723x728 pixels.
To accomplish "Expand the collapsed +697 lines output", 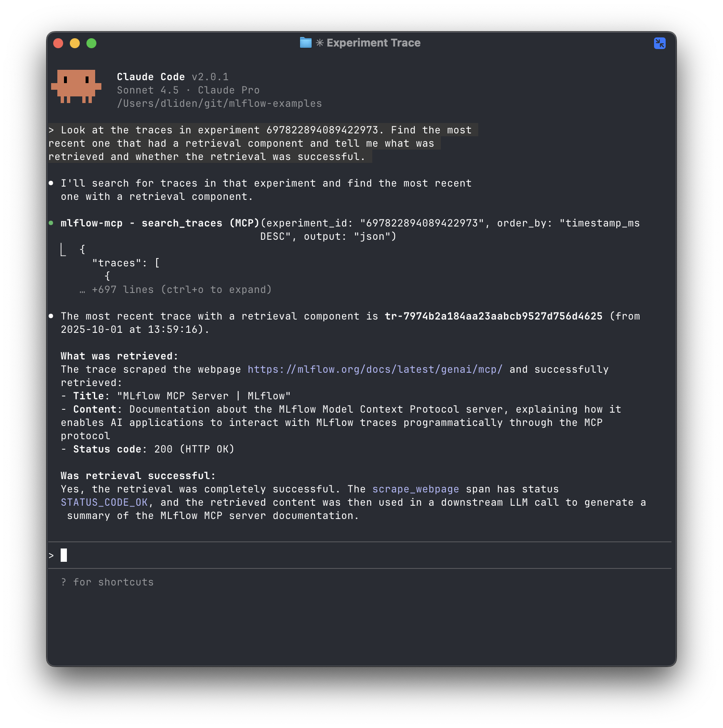I will [x=182, y=290].
